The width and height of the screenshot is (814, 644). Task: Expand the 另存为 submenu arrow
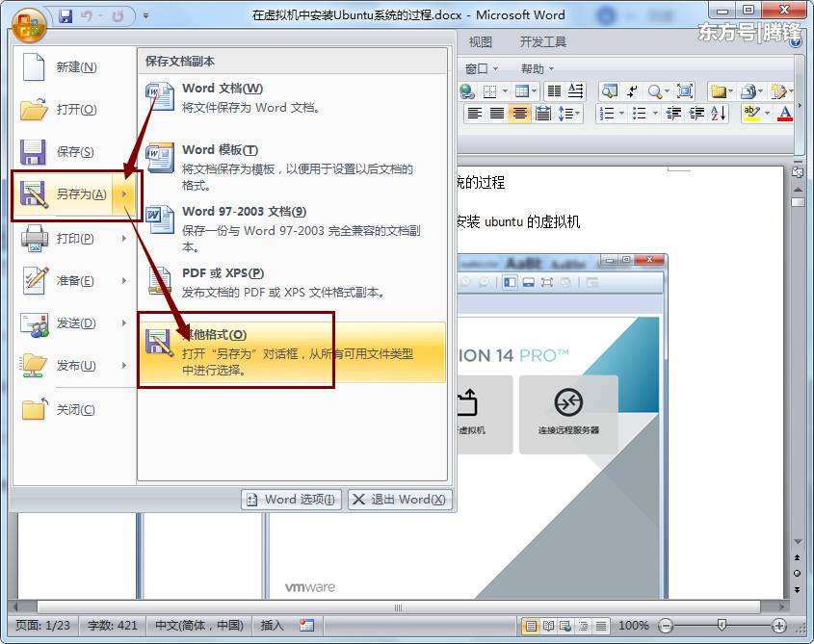(x=123, y=193)
